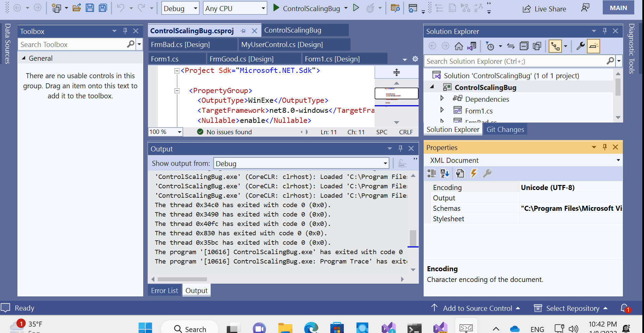Viewport: 644px width, 333px height.
Task: Open Property Pages with the wrench icon
Action: pos(487,174)
